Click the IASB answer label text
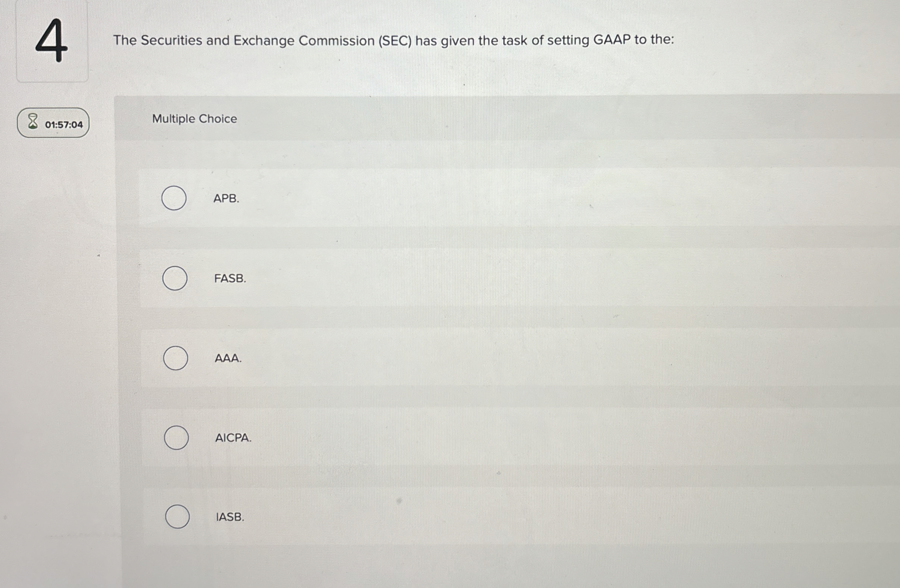Viewport: 900px width, 588px height. click(230, 517)
